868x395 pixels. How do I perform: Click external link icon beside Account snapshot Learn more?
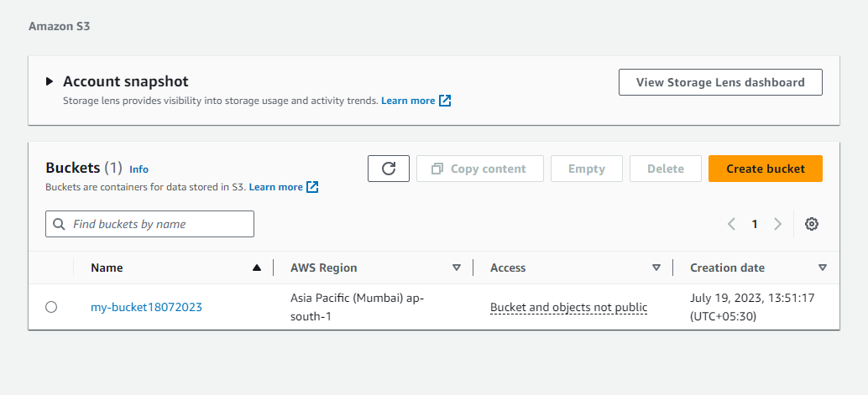tap(445, 101)
